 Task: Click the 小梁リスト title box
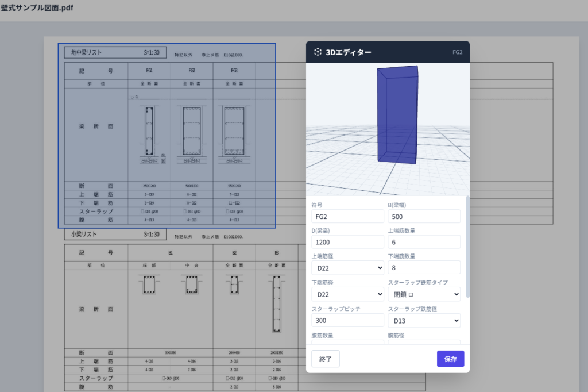(x=115, y=235)
